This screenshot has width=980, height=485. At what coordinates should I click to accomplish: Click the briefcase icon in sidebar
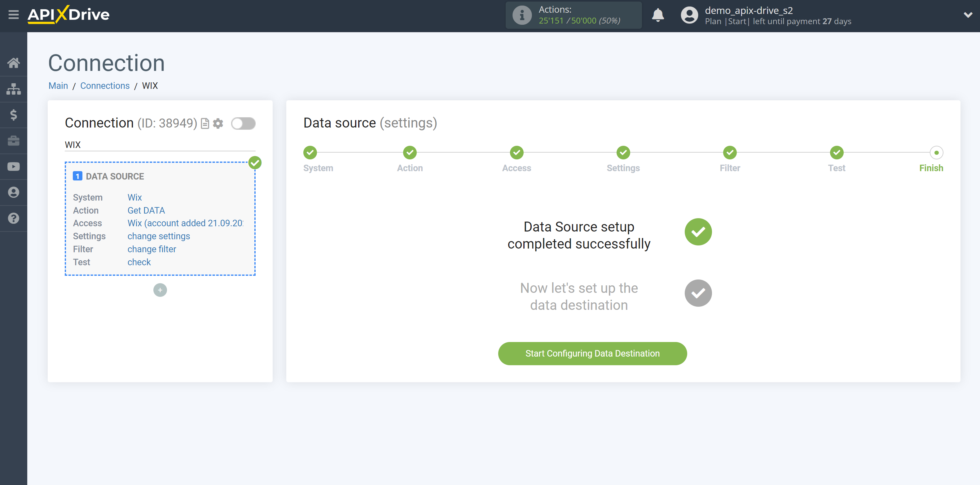point(14,141)
